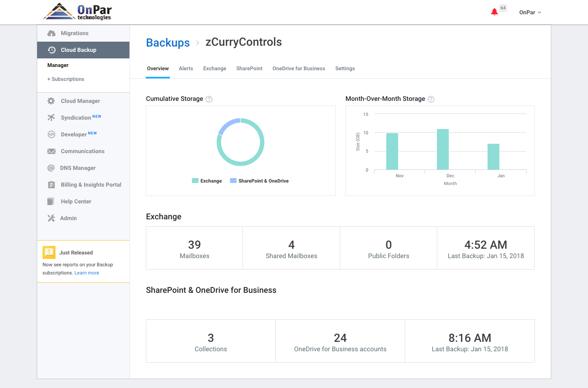
Task: Click the Exchange legend color swatch
Action: pyautogui.click(x=195, y=181)
